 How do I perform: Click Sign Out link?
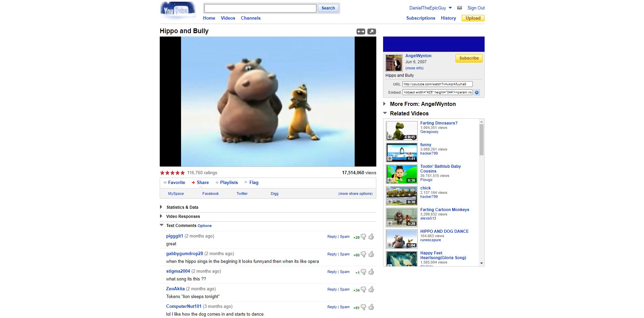point(476,8)
